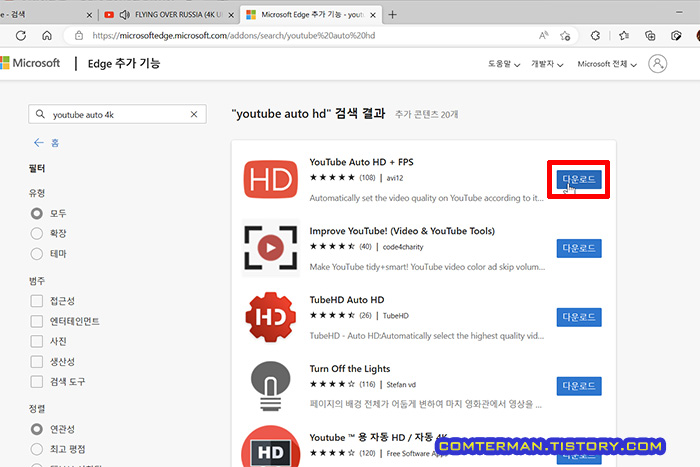Image resolution: width=700 pixels, height=467 pixels.
Task: Open the account sign-in avatar icon
Action: pos(658,64)
